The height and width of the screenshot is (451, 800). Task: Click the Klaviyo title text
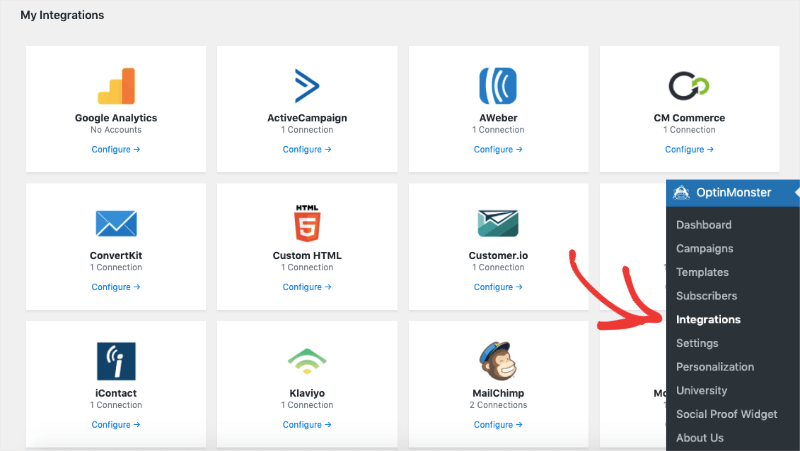[x=307, y=393]
